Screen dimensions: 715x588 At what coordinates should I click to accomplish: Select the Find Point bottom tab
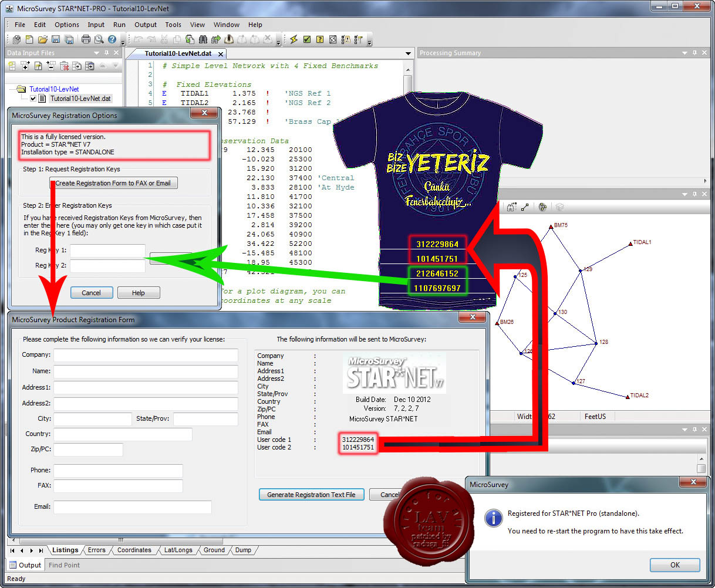(64, 565)
